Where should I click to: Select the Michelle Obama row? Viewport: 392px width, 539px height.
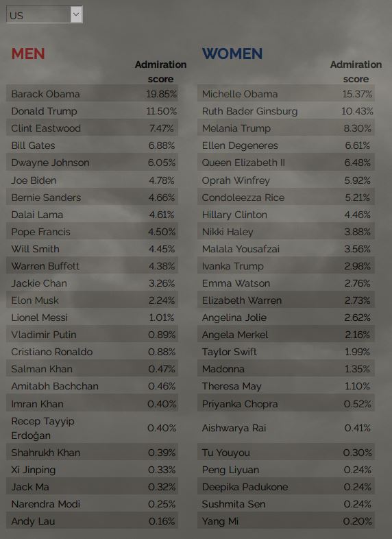pos(286,93)
